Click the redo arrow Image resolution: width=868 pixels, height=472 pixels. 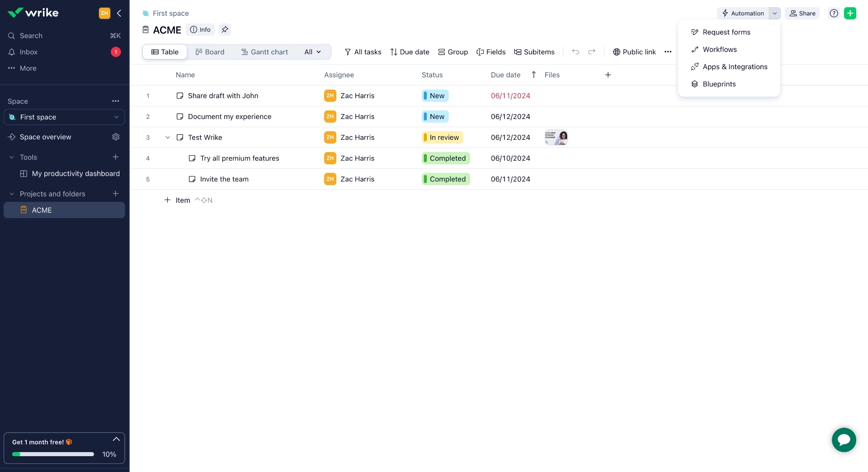tap(592, 52)
